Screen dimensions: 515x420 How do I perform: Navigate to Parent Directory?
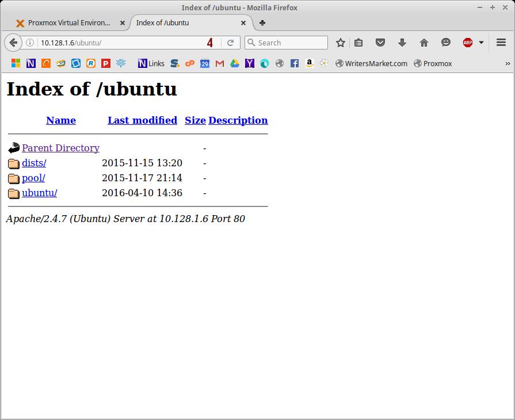pyautogui.click(x=60, y=148)
